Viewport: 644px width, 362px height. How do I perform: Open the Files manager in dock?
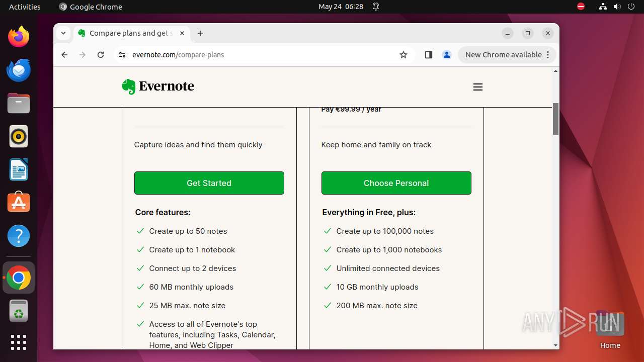point(19,103)
